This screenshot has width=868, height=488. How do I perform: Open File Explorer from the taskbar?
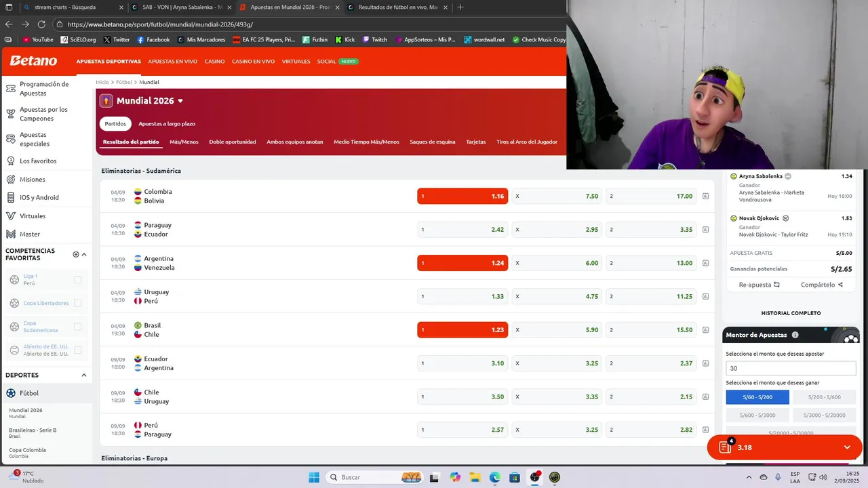point(475,477)
